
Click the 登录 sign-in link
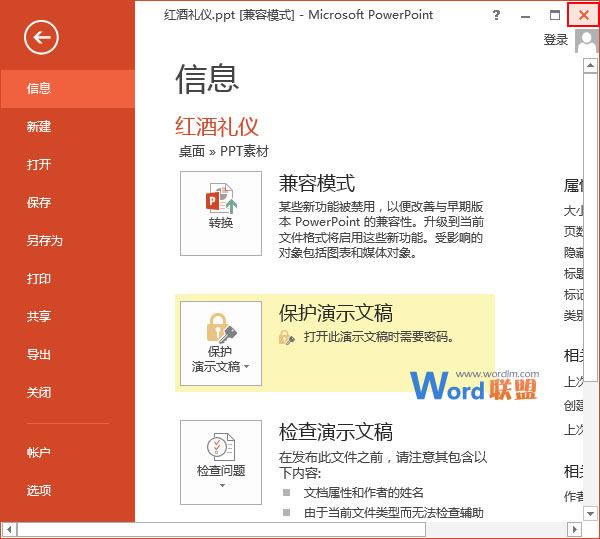point(556,39)
